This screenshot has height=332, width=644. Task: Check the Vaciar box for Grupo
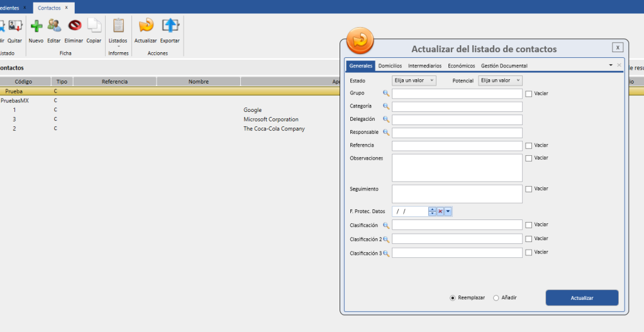point(529,94)
